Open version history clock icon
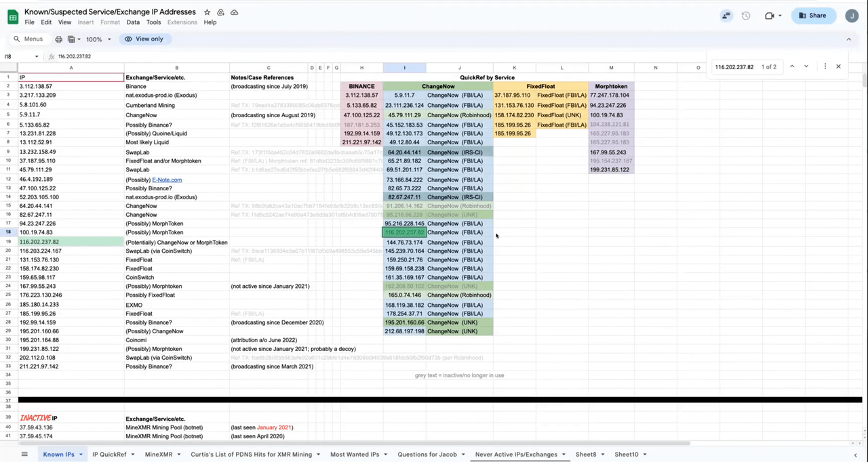Image resolution: width=868 pixels, height=462 pixels. 746,16
